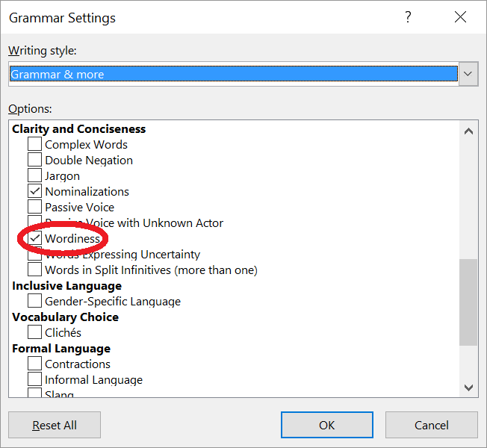The width and height of the screenshot is (487, 448).
Task: Click the Words Expressing Uncertainty label
Action: (122, 255)
